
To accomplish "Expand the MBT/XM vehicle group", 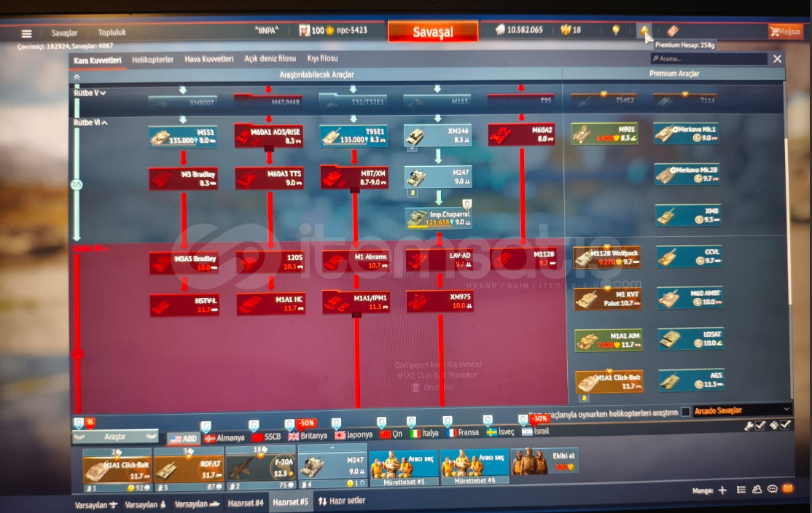I will 355,178.
